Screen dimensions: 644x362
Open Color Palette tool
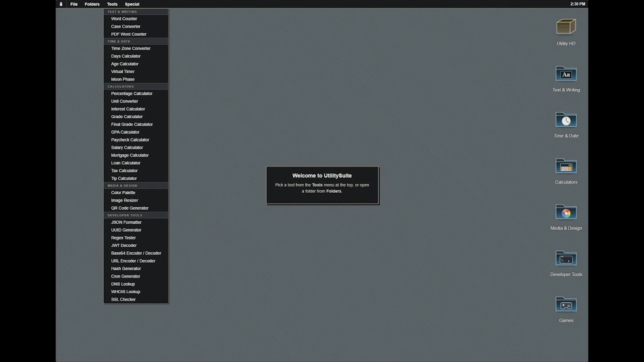point(136,193)
